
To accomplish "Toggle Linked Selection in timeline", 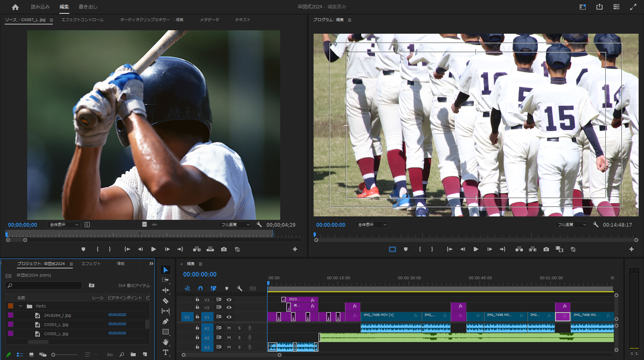I will click(x=213, y=288).
